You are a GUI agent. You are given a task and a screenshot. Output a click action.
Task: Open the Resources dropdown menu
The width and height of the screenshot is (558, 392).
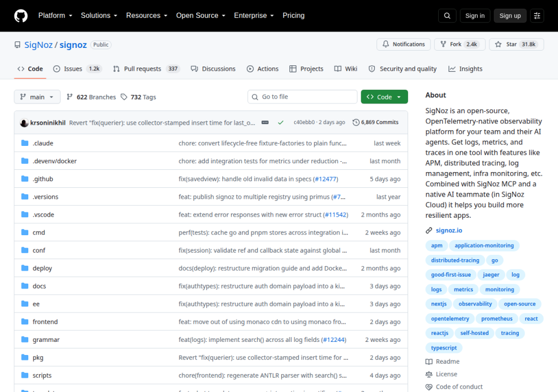pyautogui.click(x=147, y=16)
